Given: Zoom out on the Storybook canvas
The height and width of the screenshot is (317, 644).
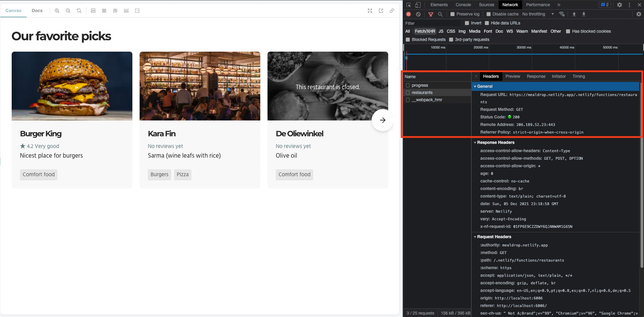Looking at the screenshot, I should (x=68, y=11).
